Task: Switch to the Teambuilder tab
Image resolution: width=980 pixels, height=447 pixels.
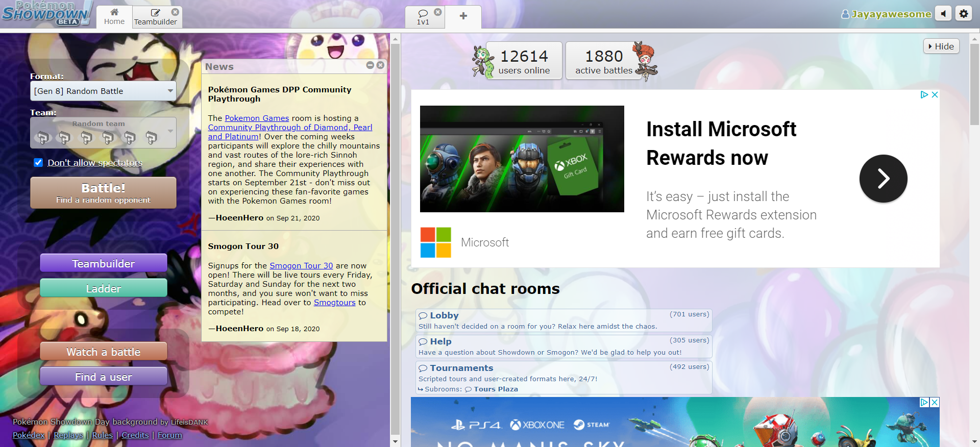Action: pyautogui.click(x=155, y=17)
